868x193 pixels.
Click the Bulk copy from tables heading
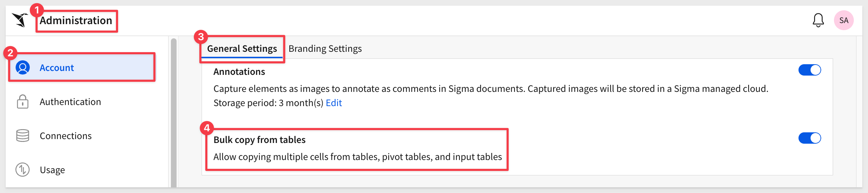259,140
